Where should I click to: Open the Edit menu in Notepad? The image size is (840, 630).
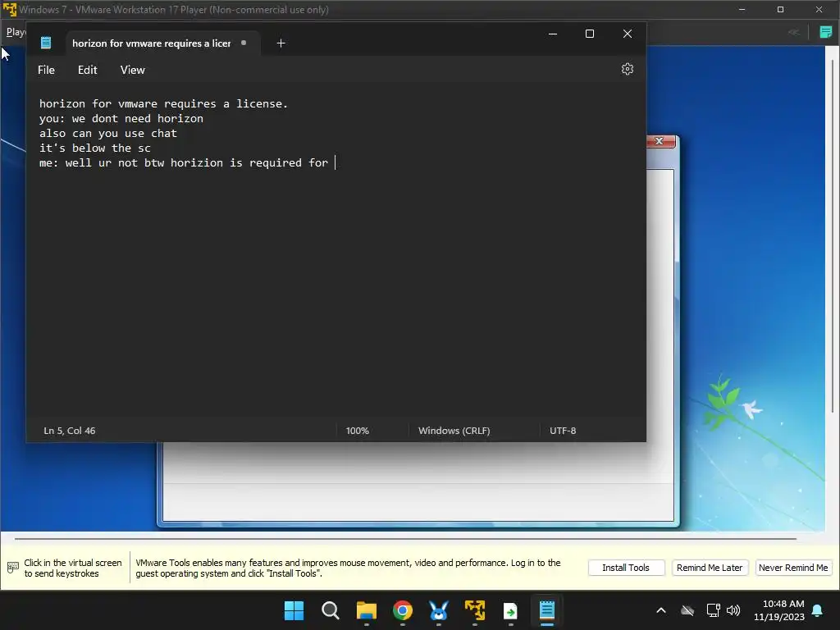87,71
